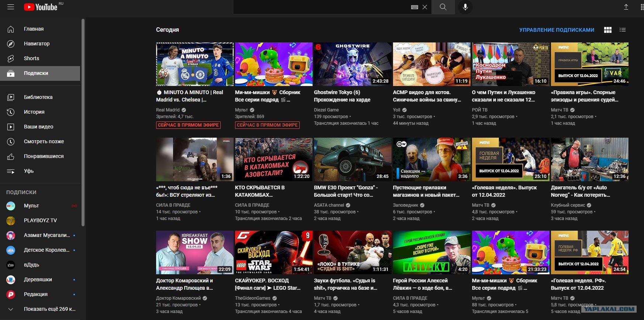The height and width of the screenshot is (320, 644).
Task: Open Ghostwire Tokyo thumbnail
Action: pos(353,64)
